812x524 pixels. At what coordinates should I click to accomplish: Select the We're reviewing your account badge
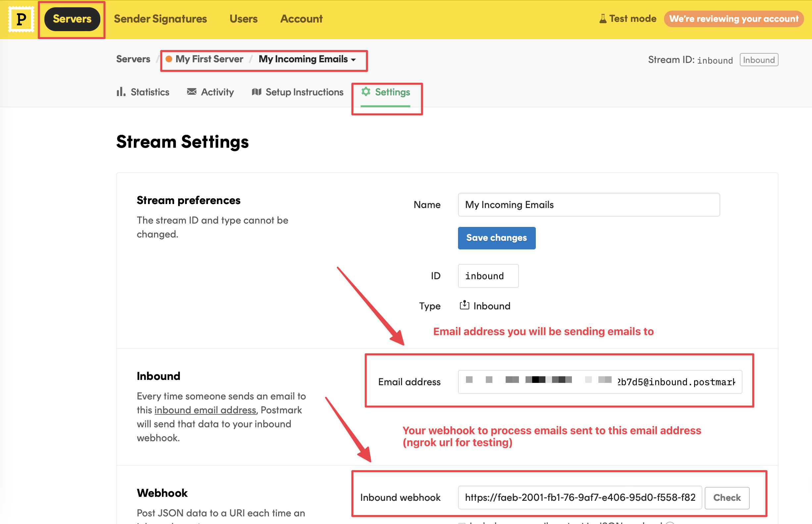click(x=734, y=19)
